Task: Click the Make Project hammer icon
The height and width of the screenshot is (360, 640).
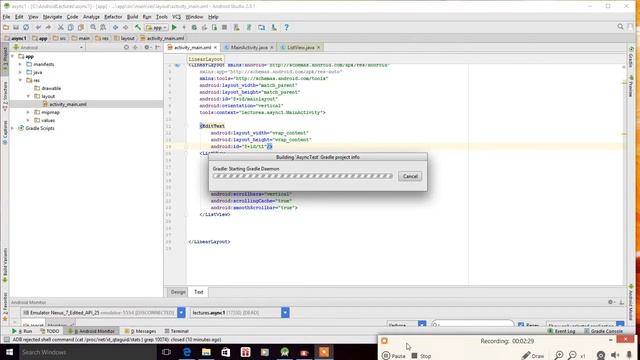Action: click(138, 27)
